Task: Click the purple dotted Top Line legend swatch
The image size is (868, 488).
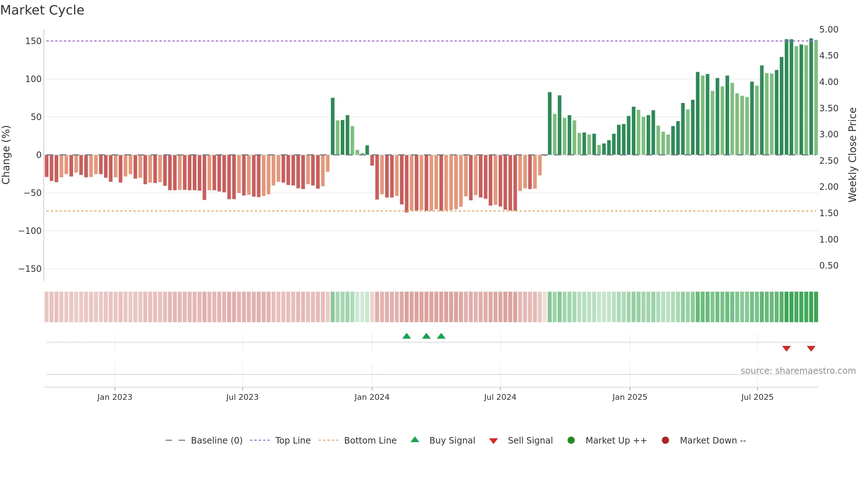Action: click(260, 440)
